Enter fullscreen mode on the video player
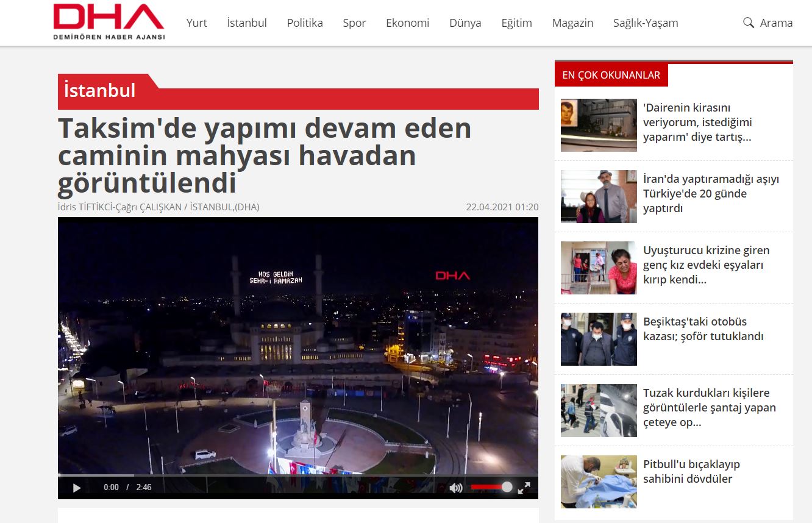This screenshot has width=812, height=523. coord(524,488)
